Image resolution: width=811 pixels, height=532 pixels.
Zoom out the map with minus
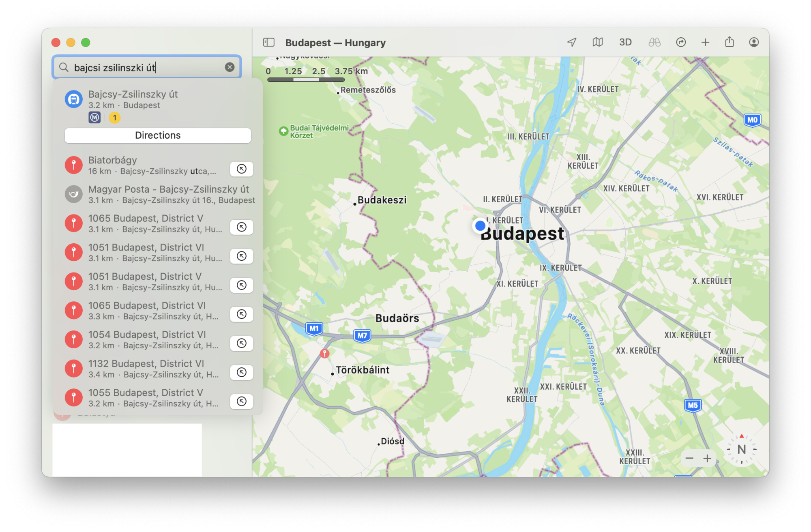click(689, 459)
